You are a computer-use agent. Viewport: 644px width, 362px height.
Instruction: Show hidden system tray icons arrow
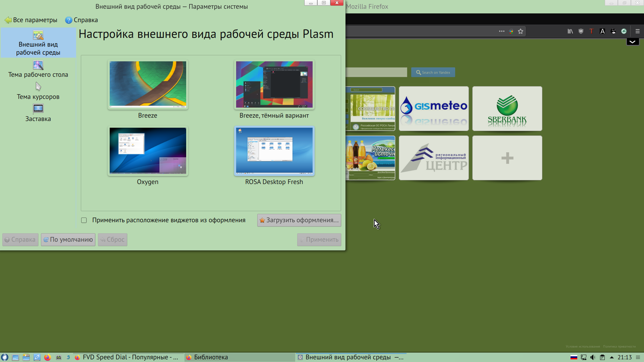(x=612, y=357)
